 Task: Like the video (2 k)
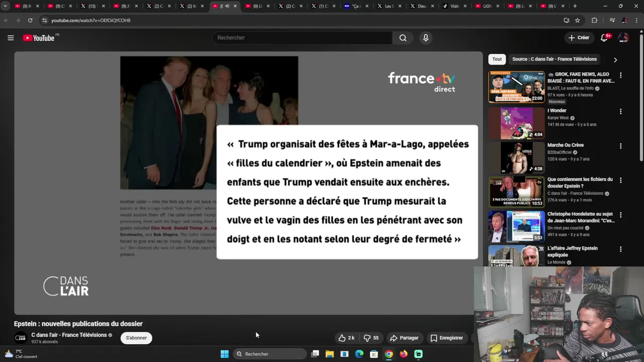click(x=346, y=338)
